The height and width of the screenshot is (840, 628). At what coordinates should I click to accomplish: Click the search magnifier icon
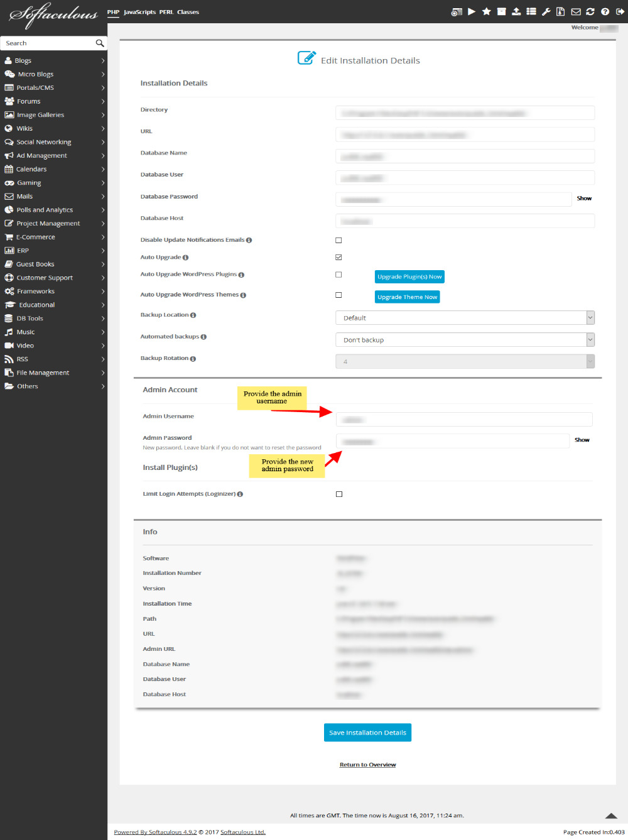pyautogui.click(x=99, y=43)
